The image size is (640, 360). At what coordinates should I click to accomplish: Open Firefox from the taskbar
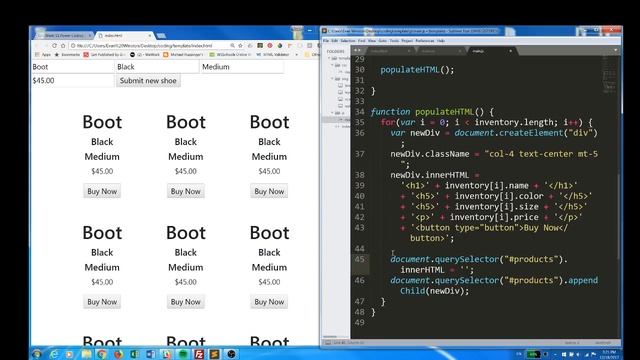[118, 354]
